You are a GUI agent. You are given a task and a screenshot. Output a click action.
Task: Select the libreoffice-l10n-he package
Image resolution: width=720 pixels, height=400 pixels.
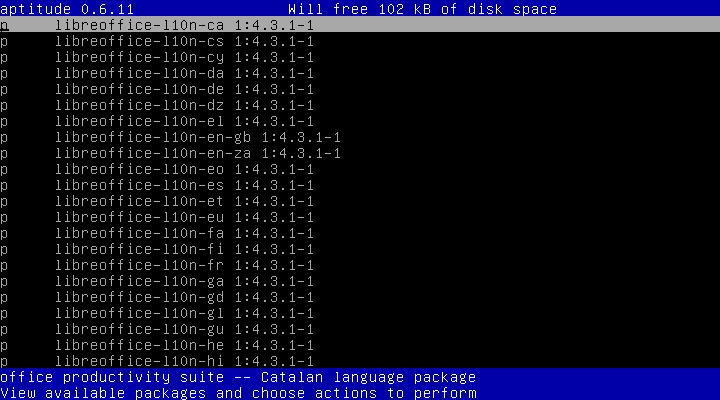360,345
